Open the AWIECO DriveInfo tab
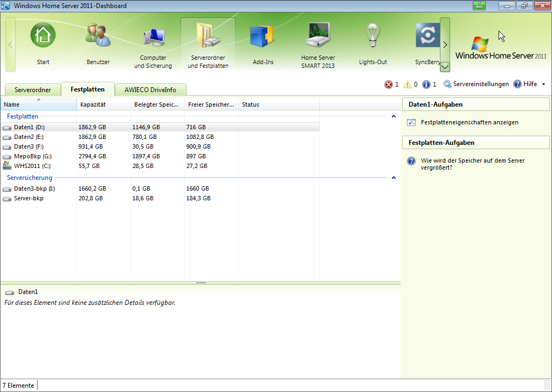 click(150, 89)
